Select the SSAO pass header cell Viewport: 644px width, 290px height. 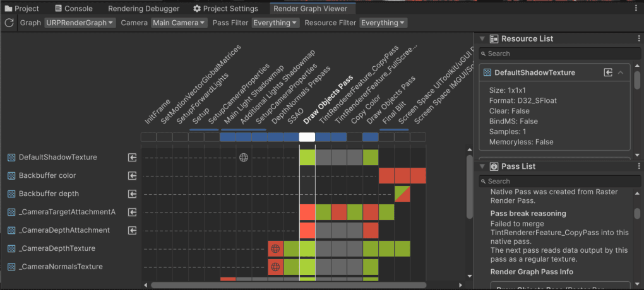(x=291, y=137)
